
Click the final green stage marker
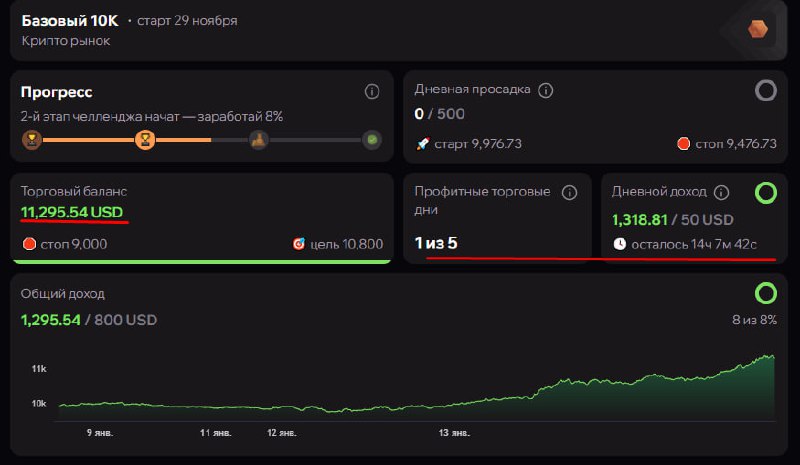click(372, 141)
